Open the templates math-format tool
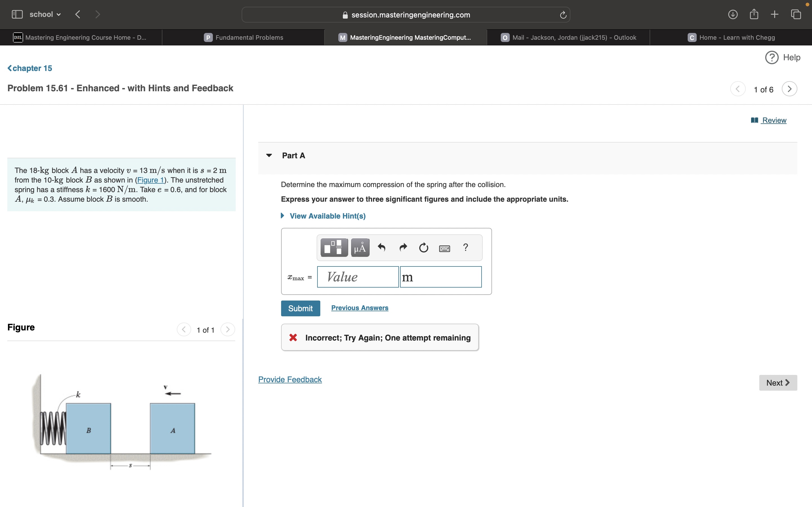The height and width of the screenshot is (507, 812). 334,248
